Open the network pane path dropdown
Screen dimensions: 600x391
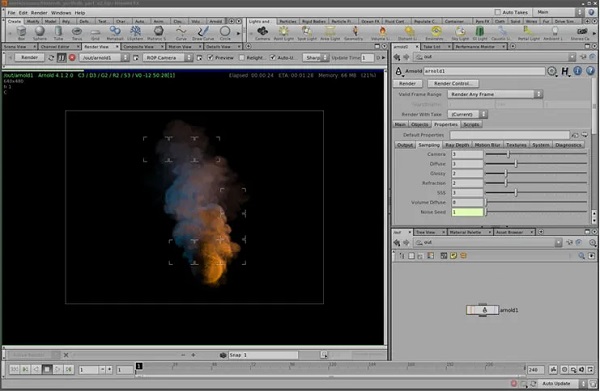point(559,243)
